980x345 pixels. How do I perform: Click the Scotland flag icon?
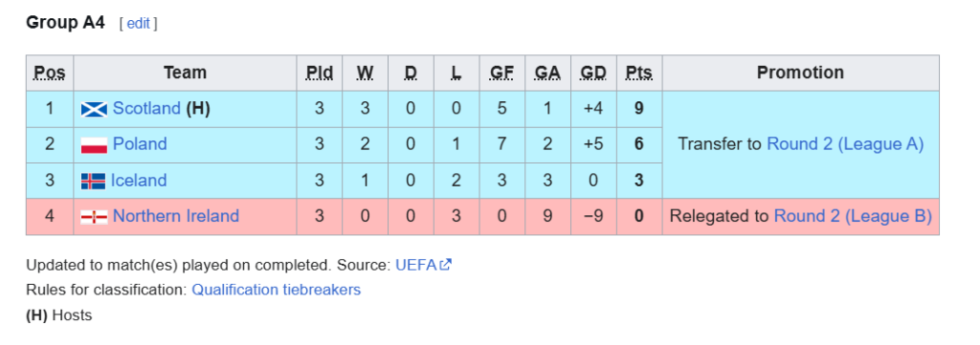(x=94, y=110)
